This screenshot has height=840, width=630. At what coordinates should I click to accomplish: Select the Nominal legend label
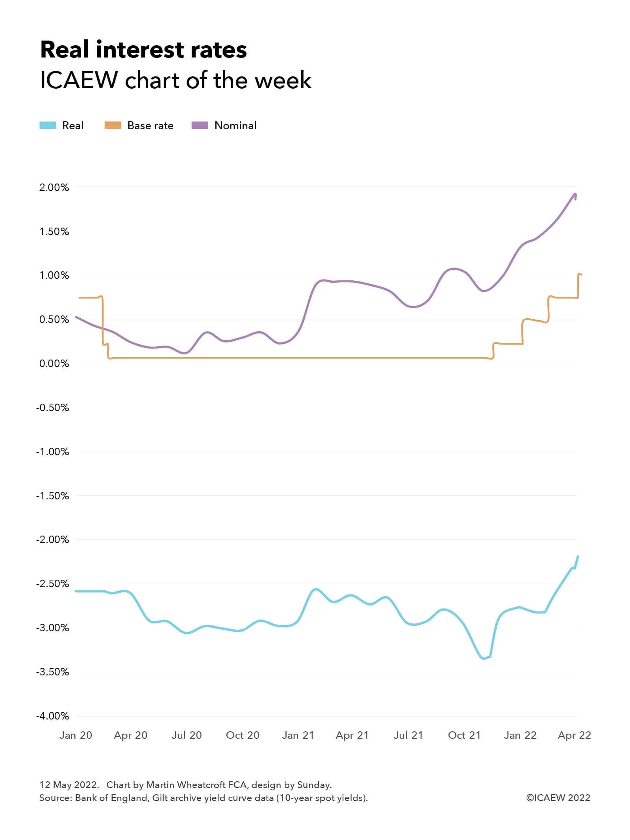tap(235, 126)
